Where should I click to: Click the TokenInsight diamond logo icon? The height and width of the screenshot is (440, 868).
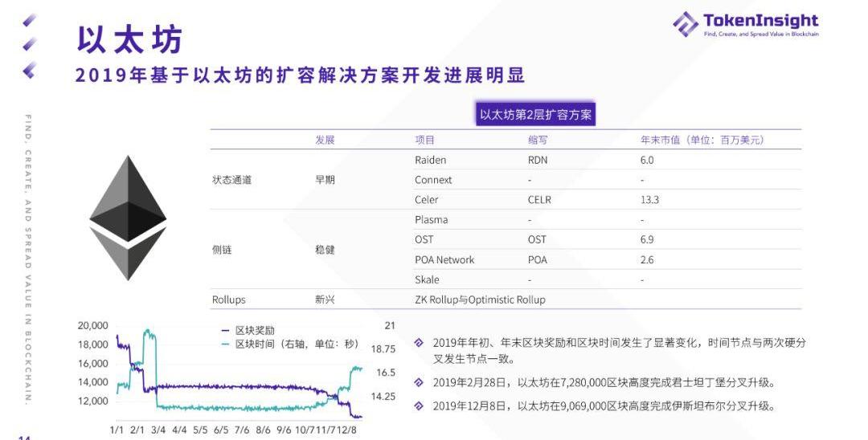(686, 23)
